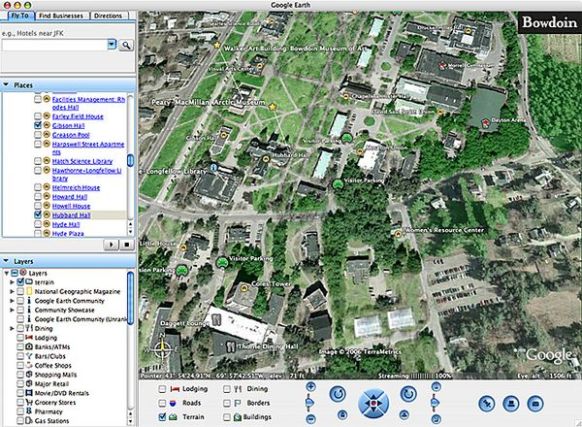
Task: Click the rotate counterclockwise navigation button
Action: (x=337, y=394)
